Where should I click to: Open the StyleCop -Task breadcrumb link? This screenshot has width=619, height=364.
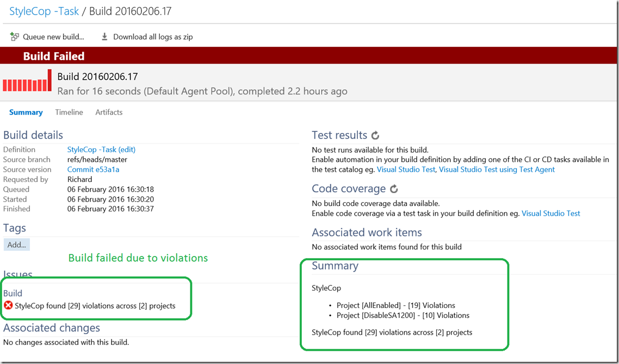coord(44,11)
